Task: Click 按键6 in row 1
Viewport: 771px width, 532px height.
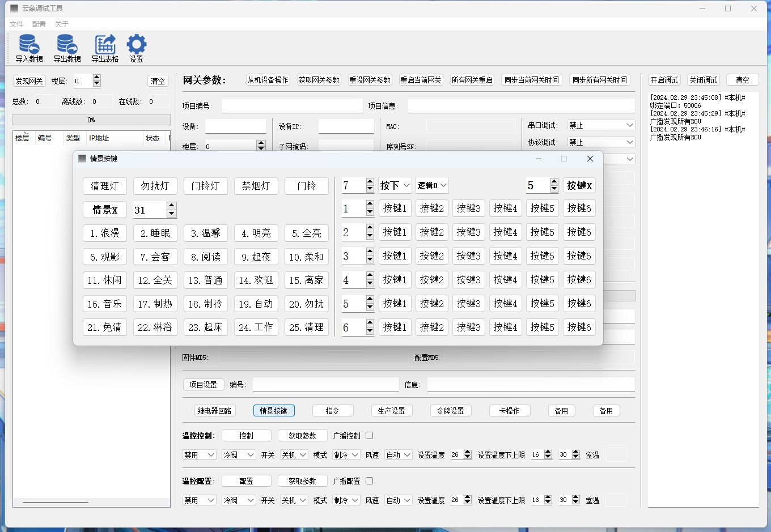Action: click(x=579, y=208)
